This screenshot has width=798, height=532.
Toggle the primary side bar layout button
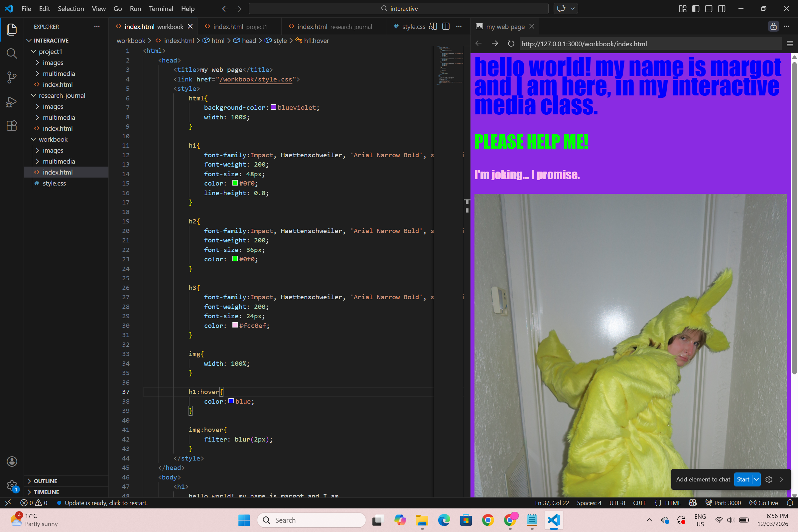(x=696, y=9)
